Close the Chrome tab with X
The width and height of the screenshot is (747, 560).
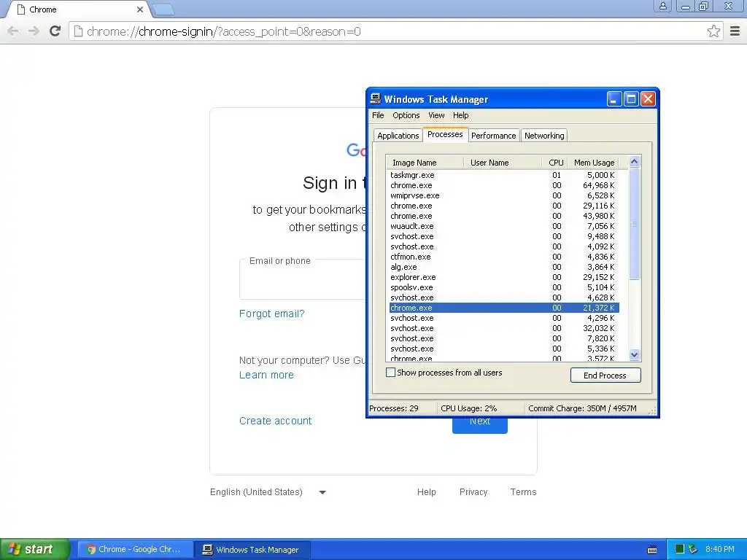click(x=140, y=9)
